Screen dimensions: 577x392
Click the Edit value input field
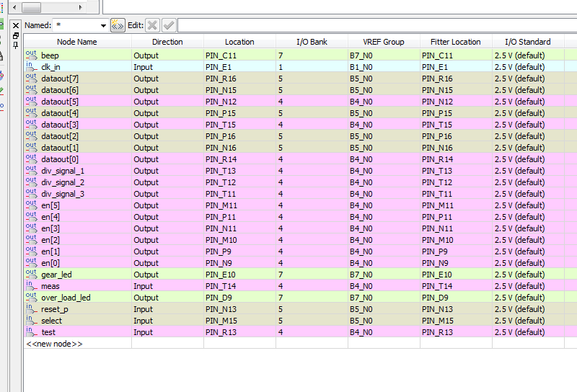pyautogui.click(x=377, y=25)
